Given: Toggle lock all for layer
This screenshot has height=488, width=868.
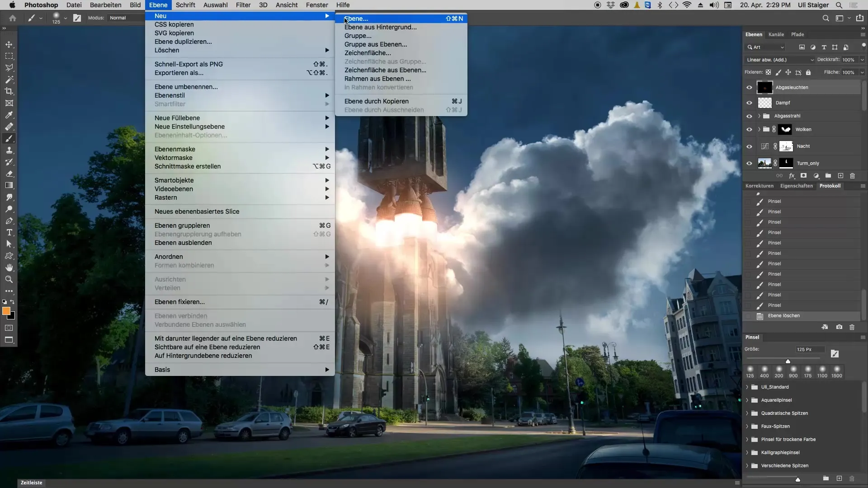Looking at the screenshot, I should pyautogui.click(x=808, y=72).
